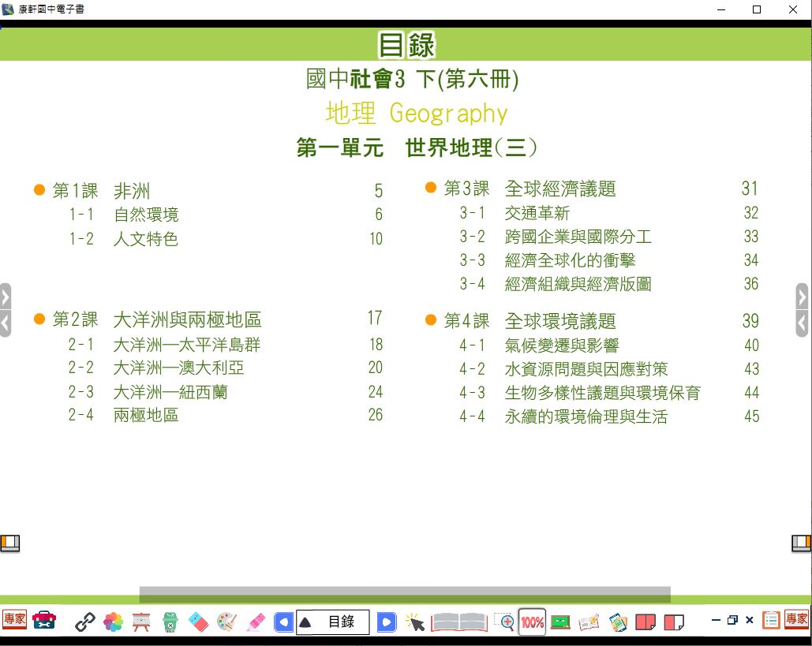Jump to section 4-1 氣候變遷與影響
This screenshot has height=646, width=812.
(x=561, y=345)
